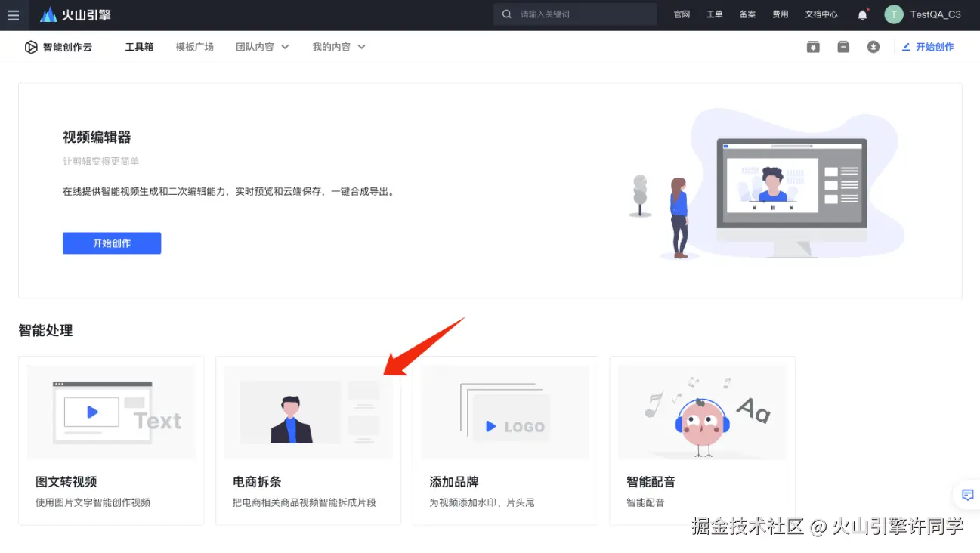Click 为视频添加水印、片头尾 description
980x553 pixels.
pyautogui.click(x=482, y=502)
